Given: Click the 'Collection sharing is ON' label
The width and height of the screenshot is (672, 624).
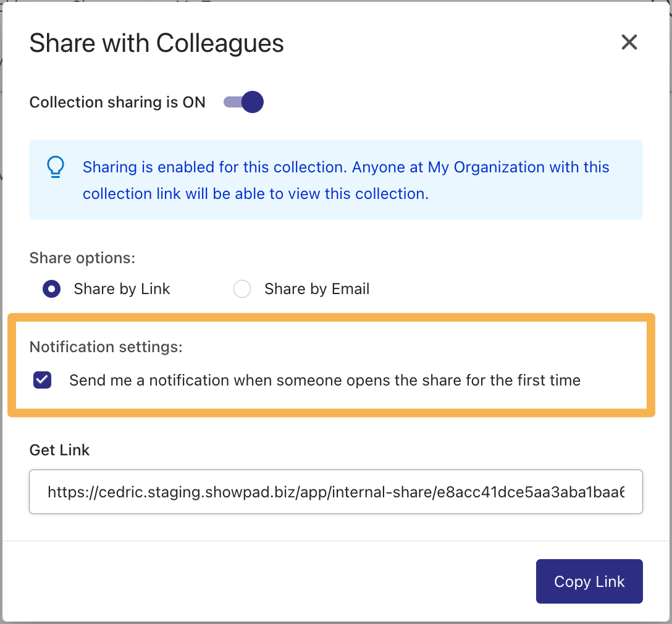Looking at the screenshot, I should point(117,102).
